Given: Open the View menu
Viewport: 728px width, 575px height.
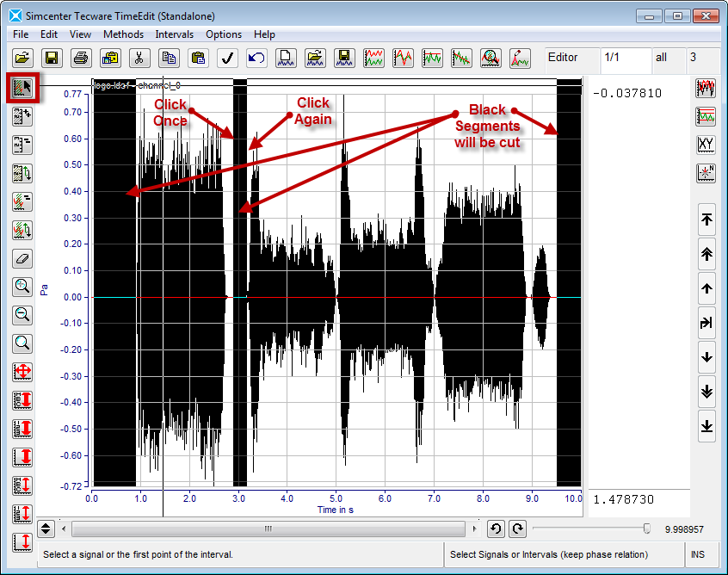Looking at the screenshot, I should pos(80,34).
